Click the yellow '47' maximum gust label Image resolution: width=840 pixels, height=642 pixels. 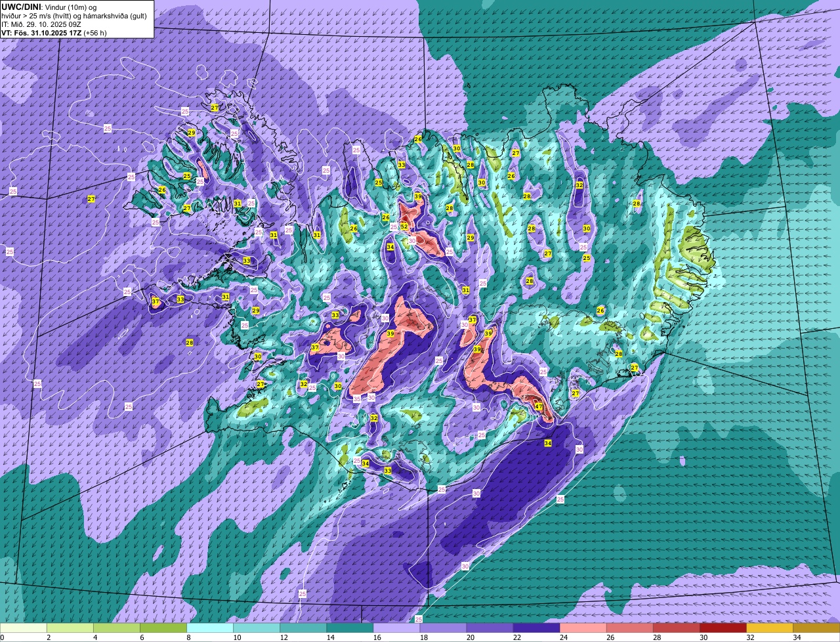[x=538, y=407]
